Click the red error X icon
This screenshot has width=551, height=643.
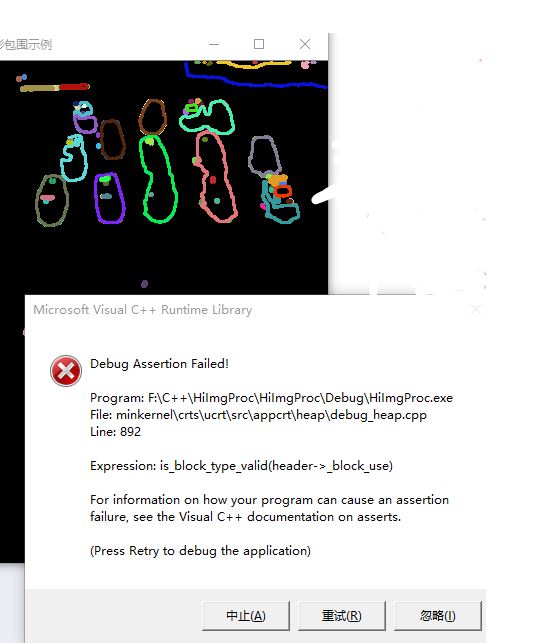click(x=66, y=371)
